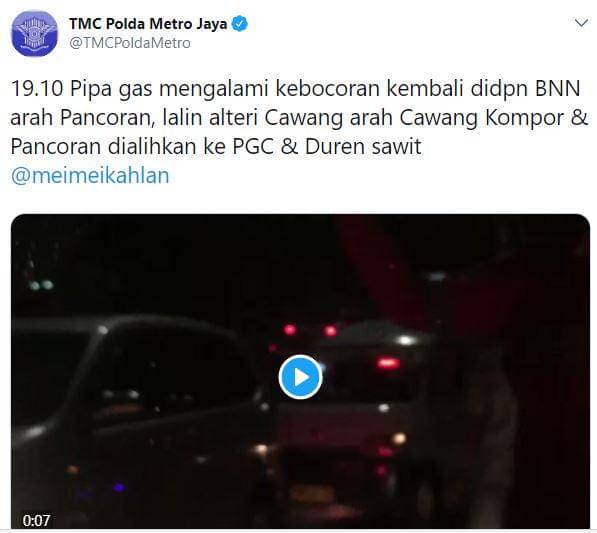597x533 pixels.
Task: Click the blue verified badge icon
Action: [x=240, y=24]
